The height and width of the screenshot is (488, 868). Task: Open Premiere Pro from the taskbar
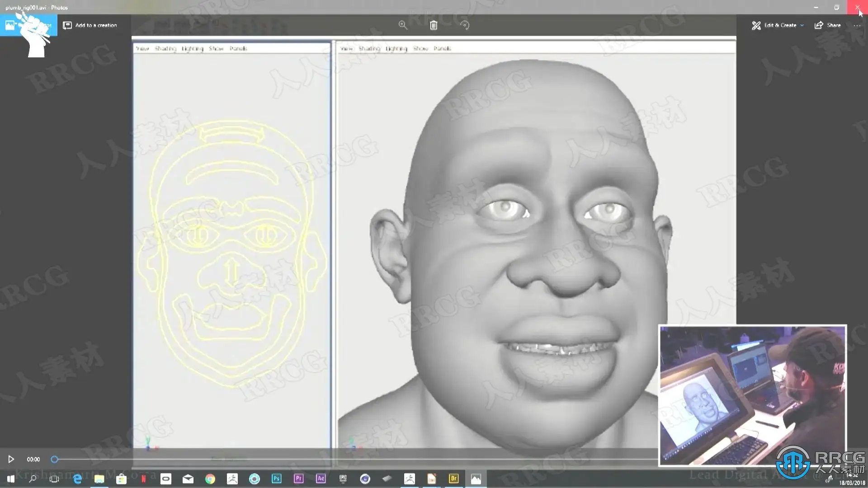click(x=298, y=479)
